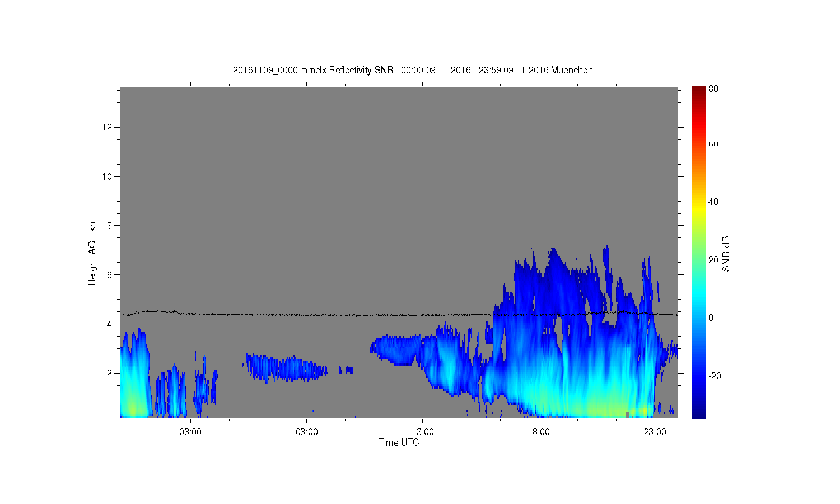Click the height axis label '6'
840x504 pixels.
tap(110, 274)
